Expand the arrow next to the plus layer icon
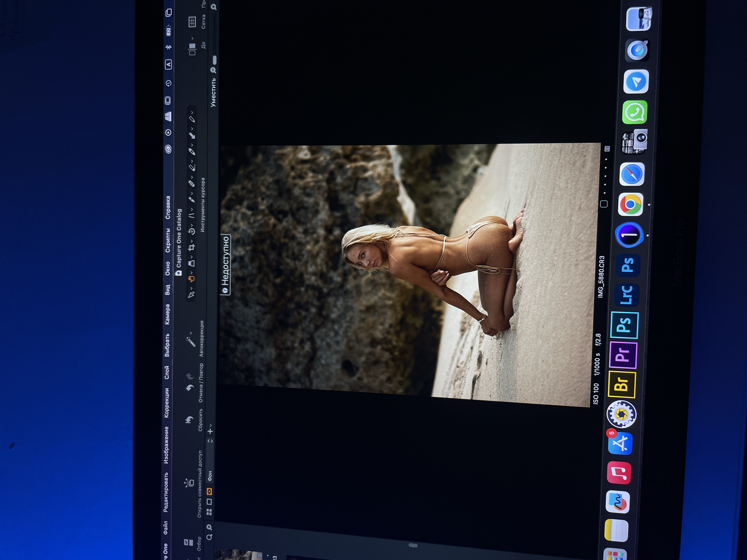 click(x=211, y=425)
